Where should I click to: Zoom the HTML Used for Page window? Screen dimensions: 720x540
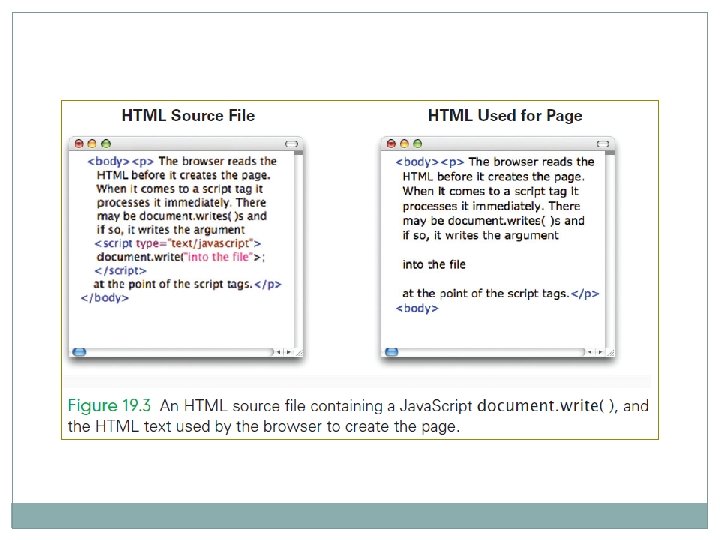coord(417,144)
